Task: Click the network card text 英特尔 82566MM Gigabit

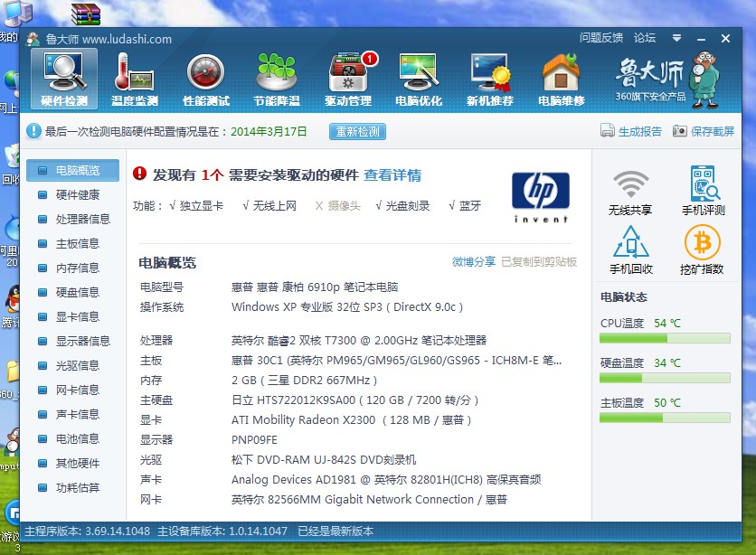Action: (369, 500)
